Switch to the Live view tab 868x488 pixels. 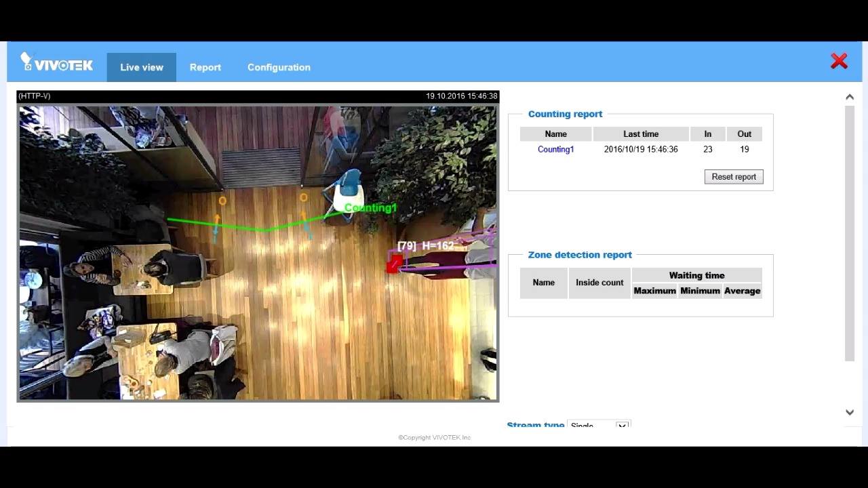[142, 67]
